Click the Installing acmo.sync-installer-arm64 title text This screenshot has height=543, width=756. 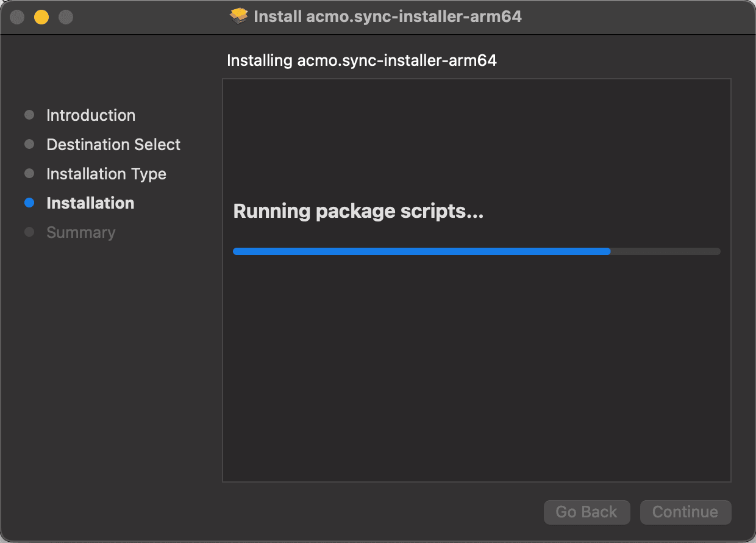[362, 60]
